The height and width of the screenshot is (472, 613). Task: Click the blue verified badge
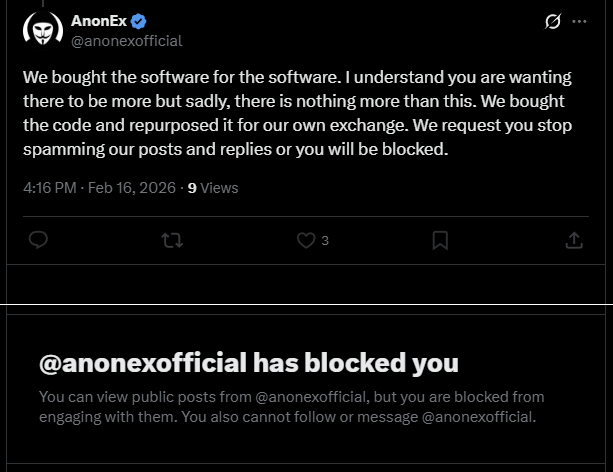click(x=139, y=21)
